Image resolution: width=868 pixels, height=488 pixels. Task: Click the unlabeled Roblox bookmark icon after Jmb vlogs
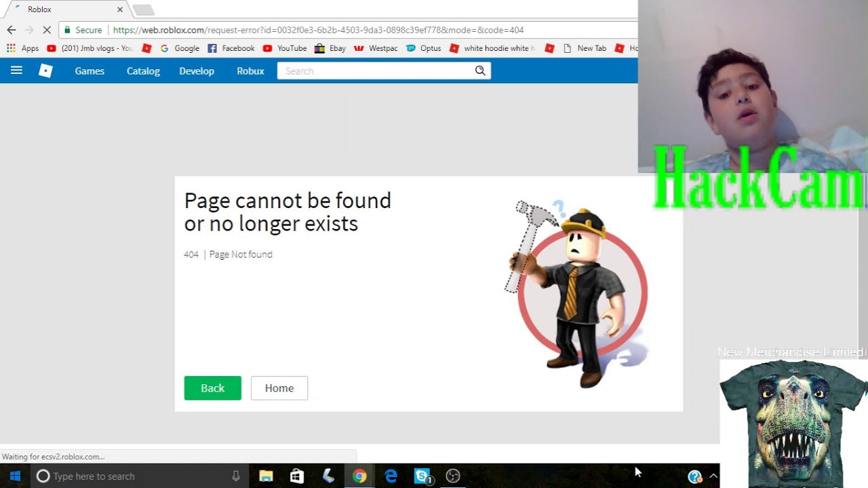(x=146, y=48)
